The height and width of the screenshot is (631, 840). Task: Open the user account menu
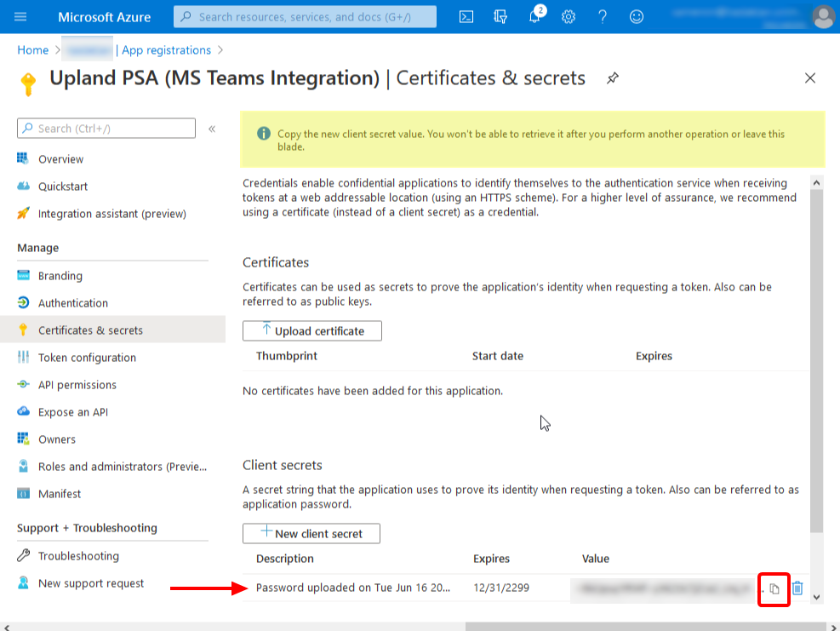[823, 16]
